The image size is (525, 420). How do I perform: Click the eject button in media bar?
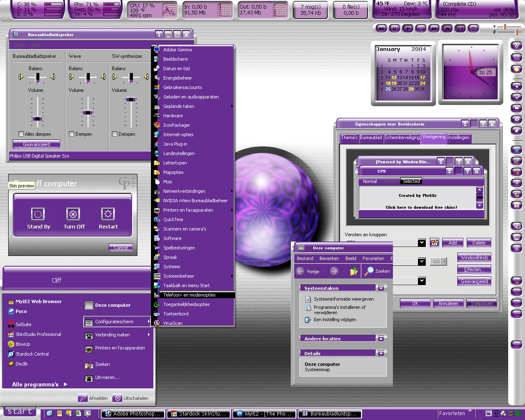pos(473,29)
